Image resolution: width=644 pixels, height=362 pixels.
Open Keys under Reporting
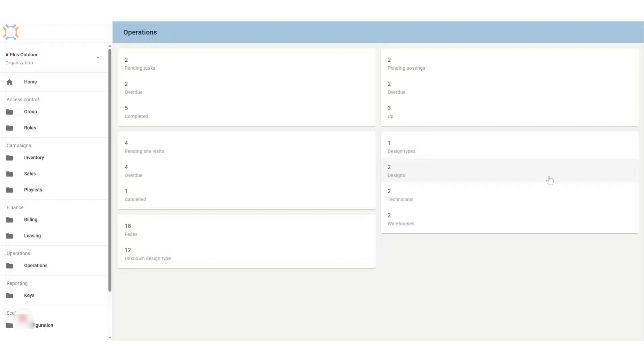pyautogui.click(x=54, y=296)
